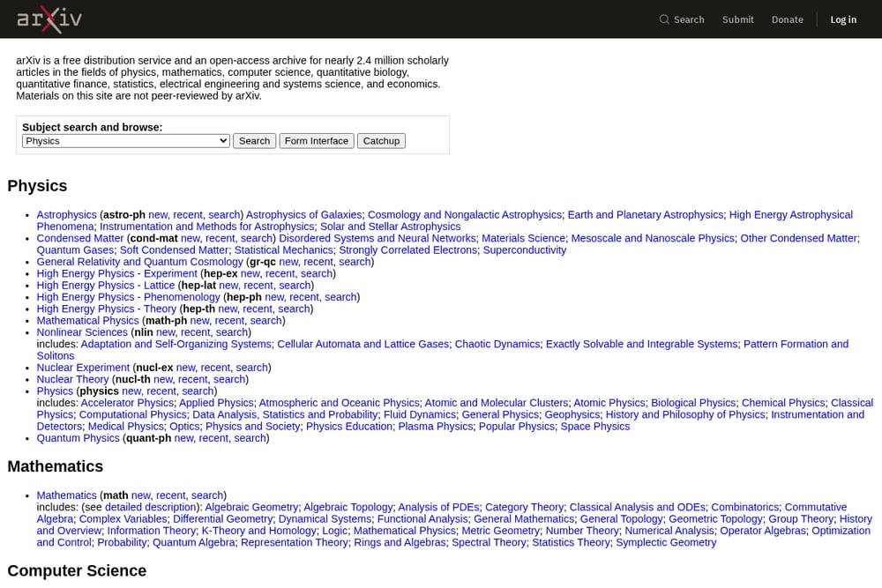Open General Relativity and Quantum Cosmology
882x588 pixels.
coord(139,262)
